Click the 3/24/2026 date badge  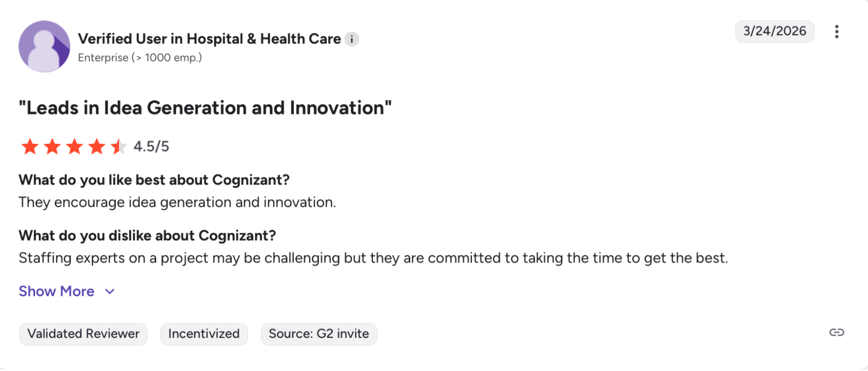(x=774, y=31)
